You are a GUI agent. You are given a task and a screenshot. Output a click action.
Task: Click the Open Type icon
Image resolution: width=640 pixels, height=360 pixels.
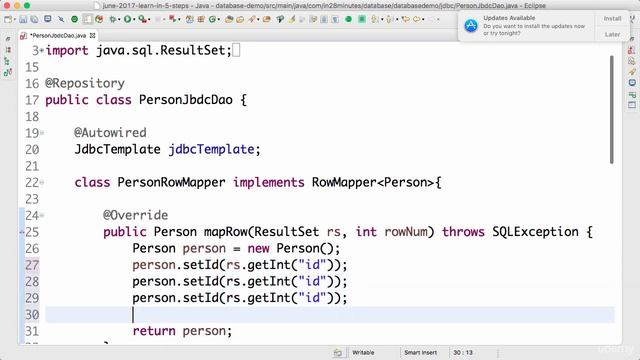coord(229,19)
